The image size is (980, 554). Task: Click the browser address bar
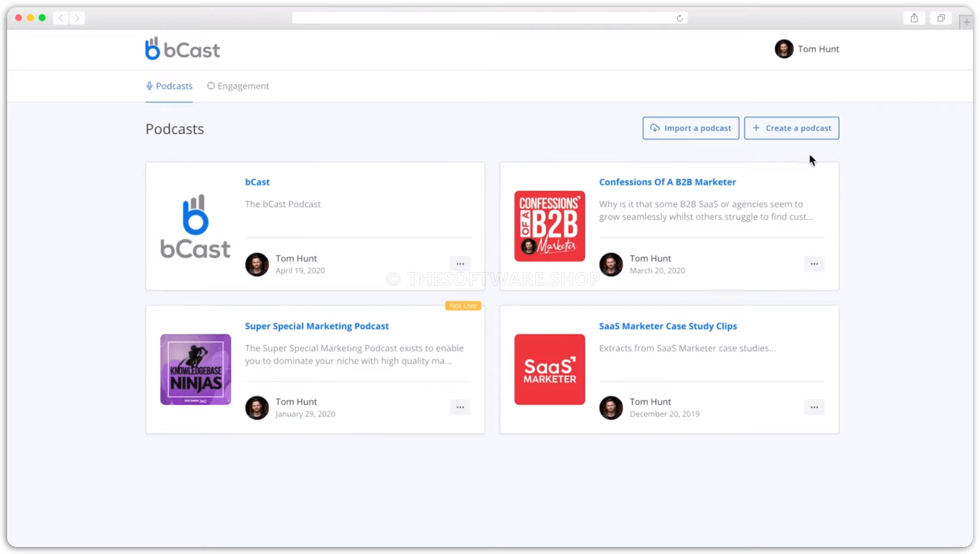click(x=489, y=18)
